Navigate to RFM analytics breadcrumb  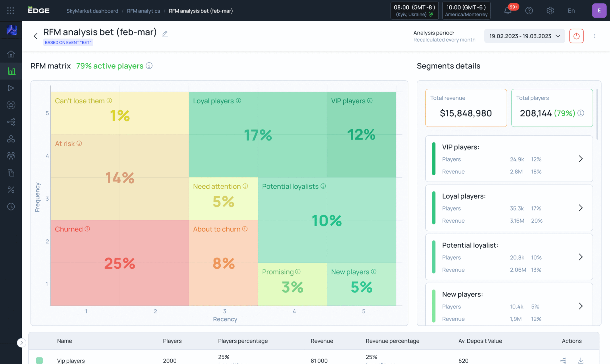coord(143,11)
